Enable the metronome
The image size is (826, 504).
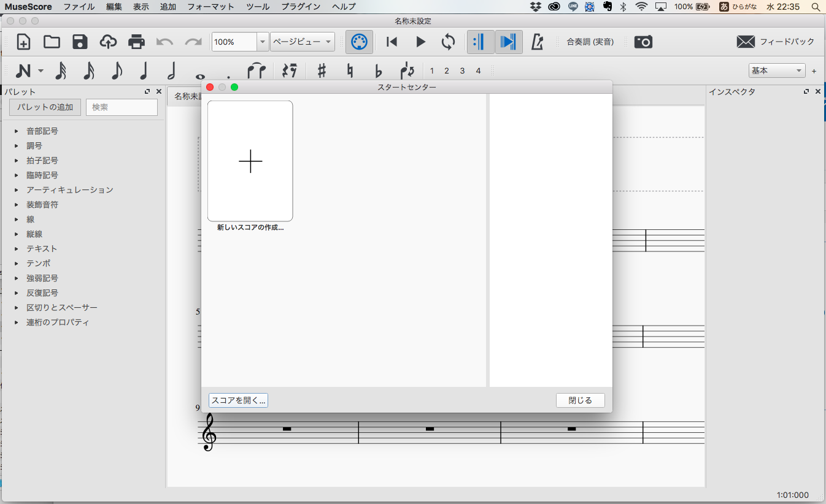[536, 42]
